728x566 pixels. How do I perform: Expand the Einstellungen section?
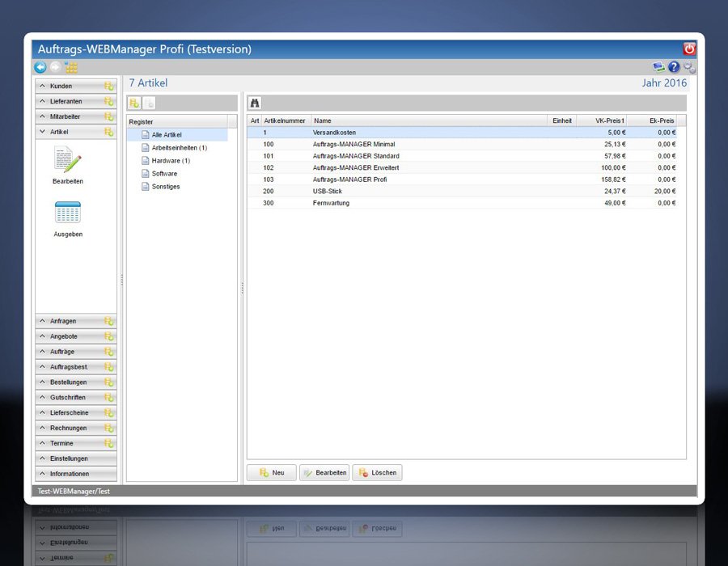pyautogui.click(x=76, y=458)
